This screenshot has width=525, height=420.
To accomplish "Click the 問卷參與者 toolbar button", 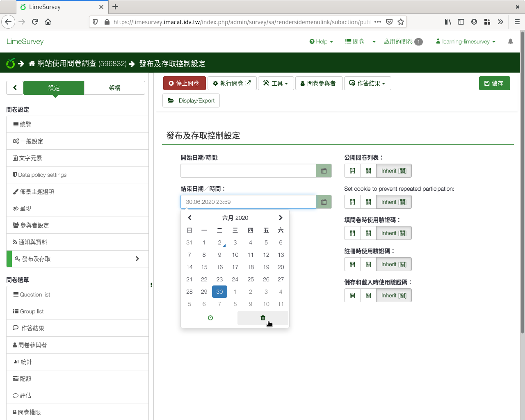I will point(319,83).
